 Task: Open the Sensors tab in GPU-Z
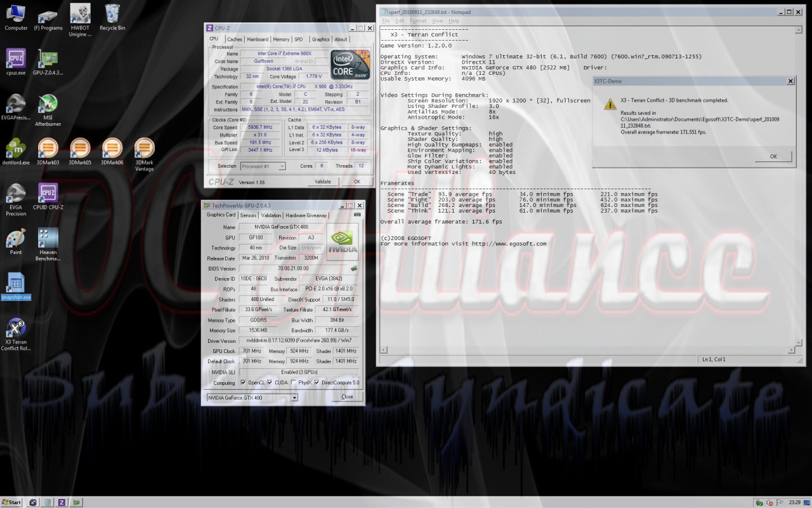point(248,215)
